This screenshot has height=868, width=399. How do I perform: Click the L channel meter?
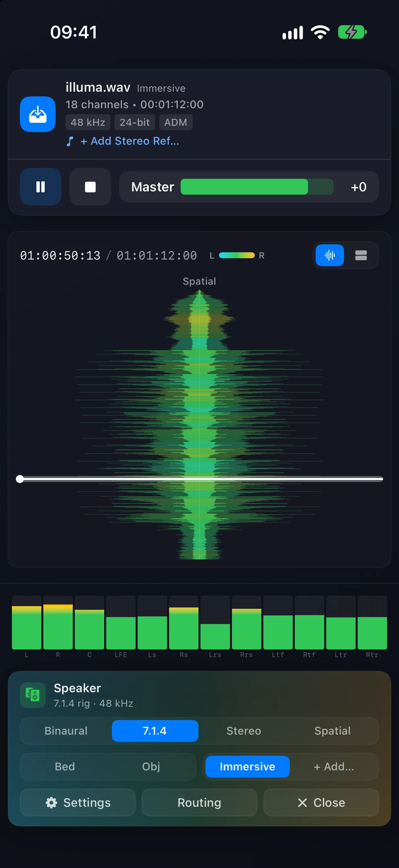pos(26,622)
